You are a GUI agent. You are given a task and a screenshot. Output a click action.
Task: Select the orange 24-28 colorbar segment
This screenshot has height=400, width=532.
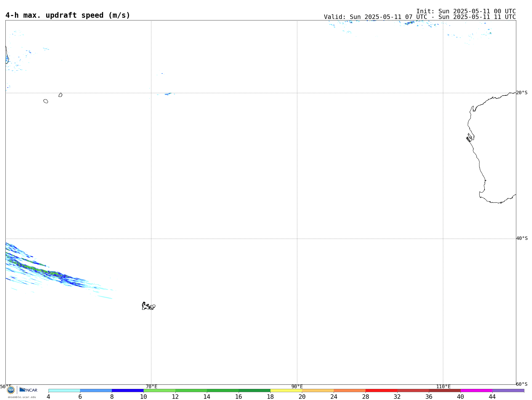tap(350, 391)
